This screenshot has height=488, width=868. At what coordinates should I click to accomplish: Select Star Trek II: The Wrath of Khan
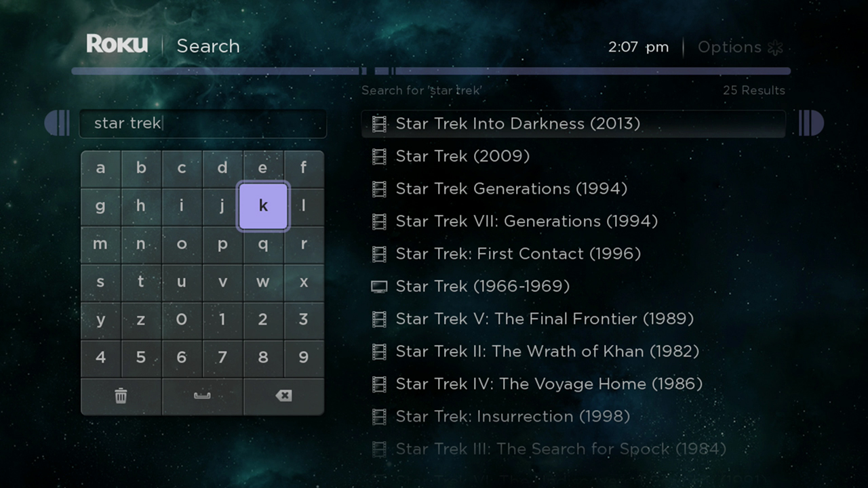pyautogui.click(x=547, y=351)
